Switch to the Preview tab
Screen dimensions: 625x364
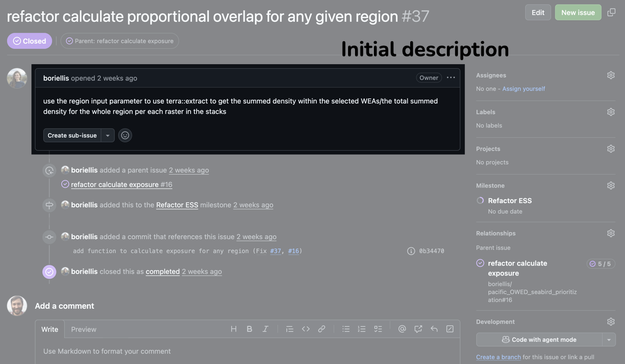click(x=84, y=329)
